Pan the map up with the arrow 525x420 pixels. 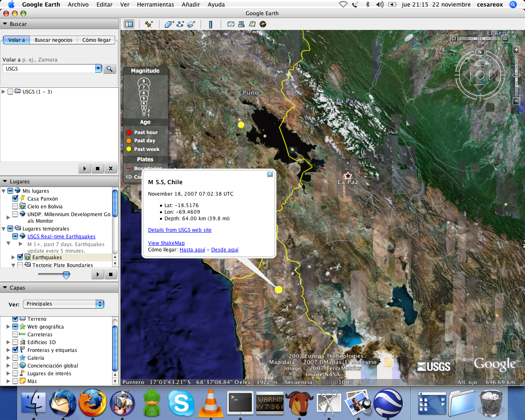coord(479,63)
